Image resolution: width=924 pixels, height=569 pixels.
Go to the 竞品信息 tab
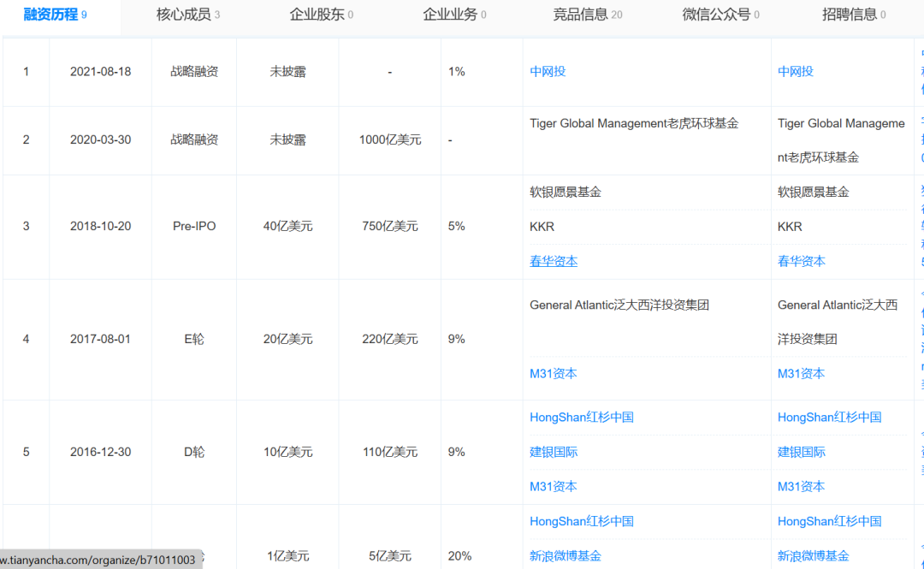pos(588,15)
